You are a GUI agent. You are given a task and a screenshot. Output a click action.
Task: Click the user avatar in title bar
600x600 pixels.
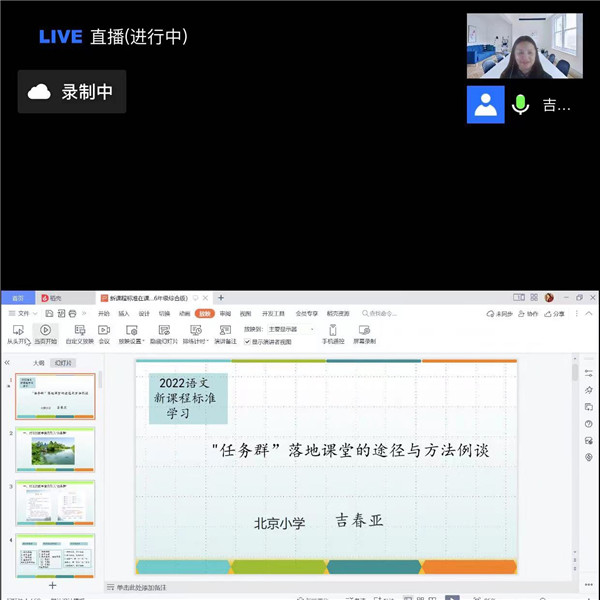click(x=549, y=297)
